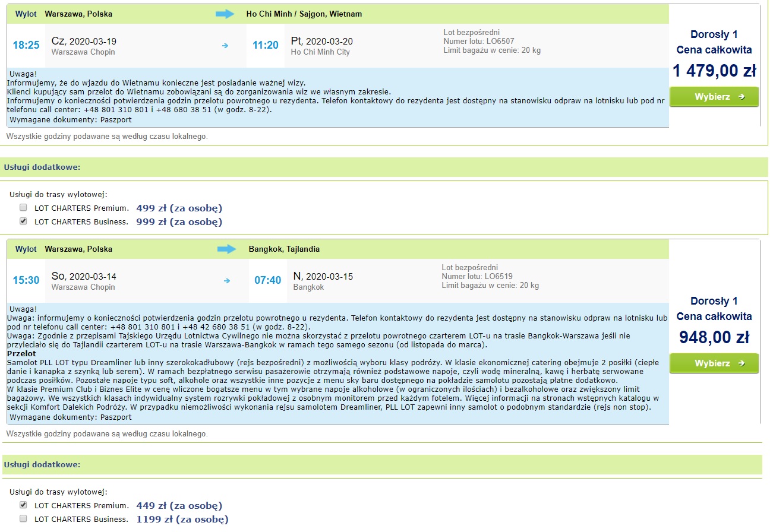Click the bold Przelot heading
The height and width of the screenshot is (532, 773).
[x=21, y=354]
